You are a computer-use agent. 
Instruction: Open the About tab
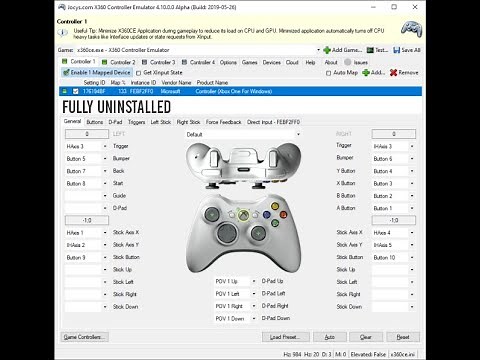(x=331, y=62)
